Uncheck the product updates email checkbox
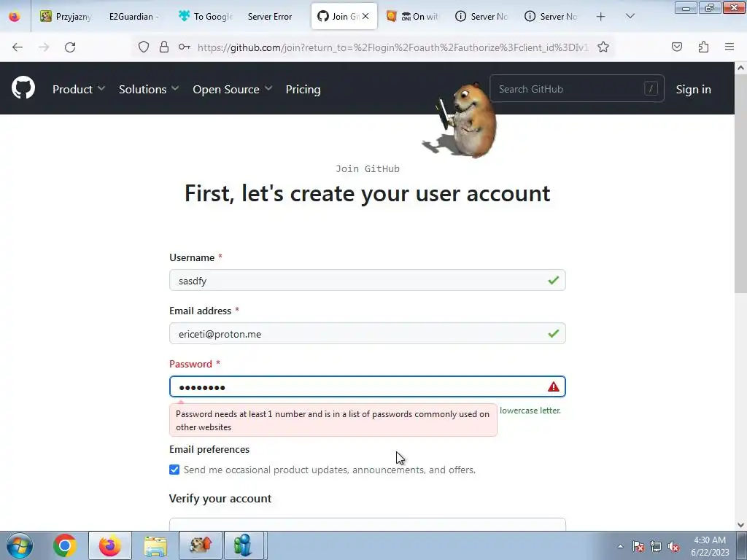747x560 pixels. (x=174, y=470)
